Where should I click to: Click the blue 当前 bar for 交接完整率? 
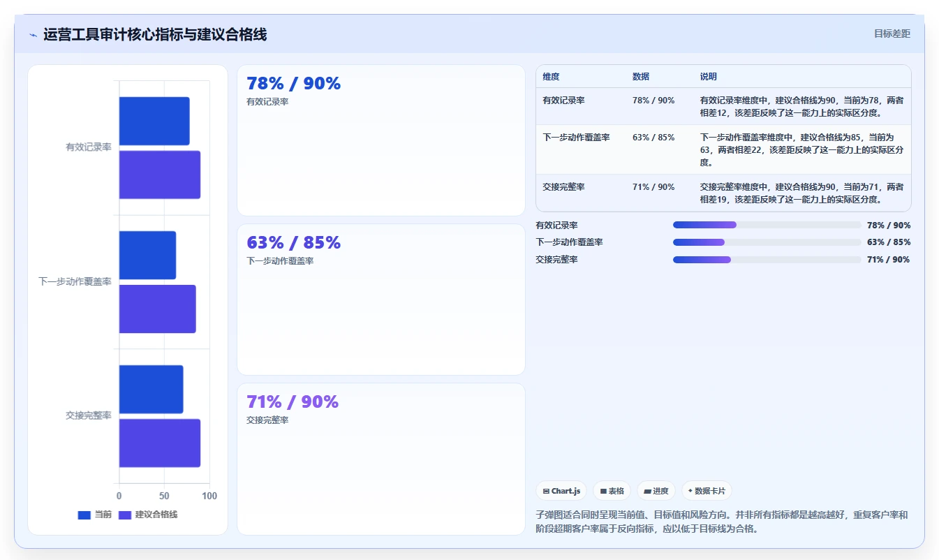pyautogui.click(x=151, y=389)
